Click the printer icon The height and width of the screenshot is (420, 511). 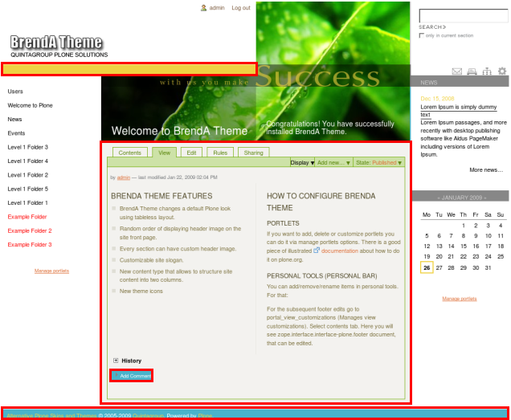tap(472, 71)
